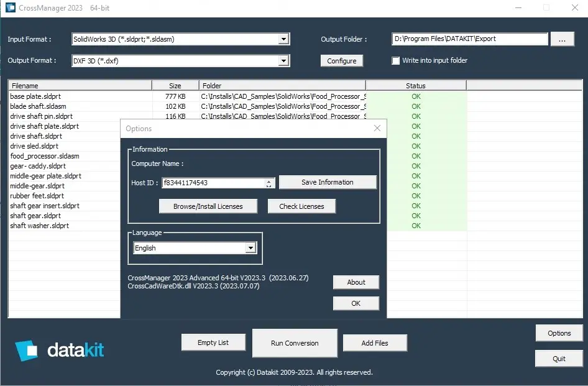Select shaft gear.sldprt file
This screenshot has width=588, height=386.
tap(35, 216)
